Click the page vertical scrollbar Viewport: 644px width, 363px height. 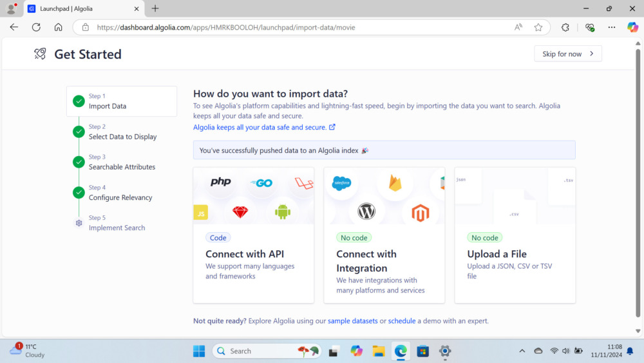[638, 183]
